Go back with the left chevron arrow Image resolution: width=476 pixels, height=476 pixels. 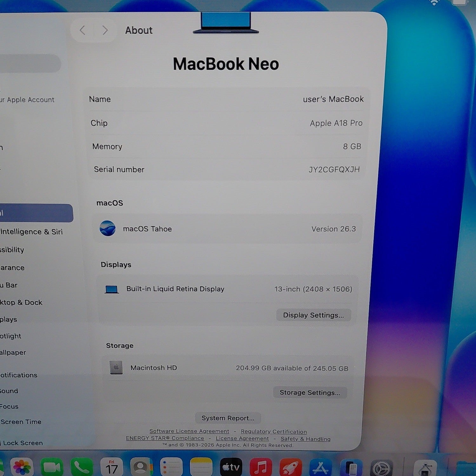(x=83, y=30)
